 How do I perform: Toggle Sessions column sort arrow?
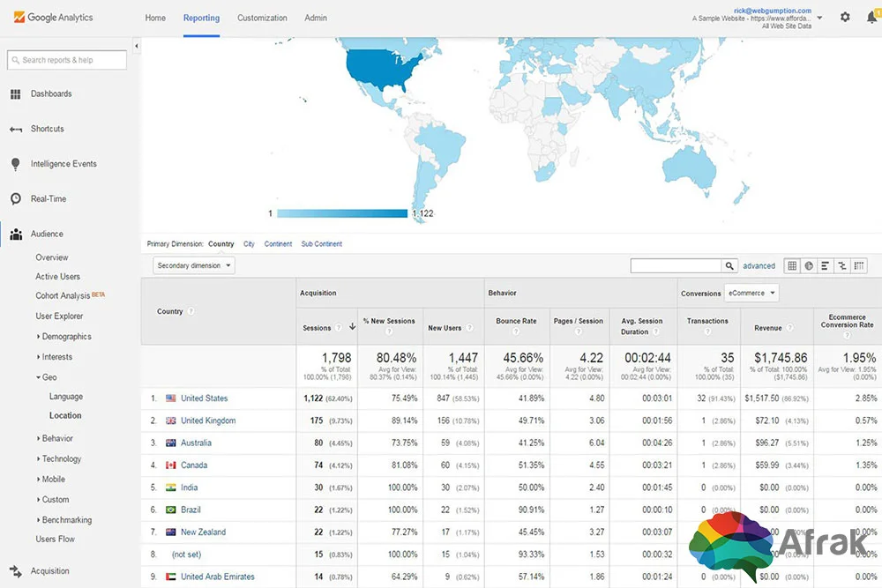(352, 326)
